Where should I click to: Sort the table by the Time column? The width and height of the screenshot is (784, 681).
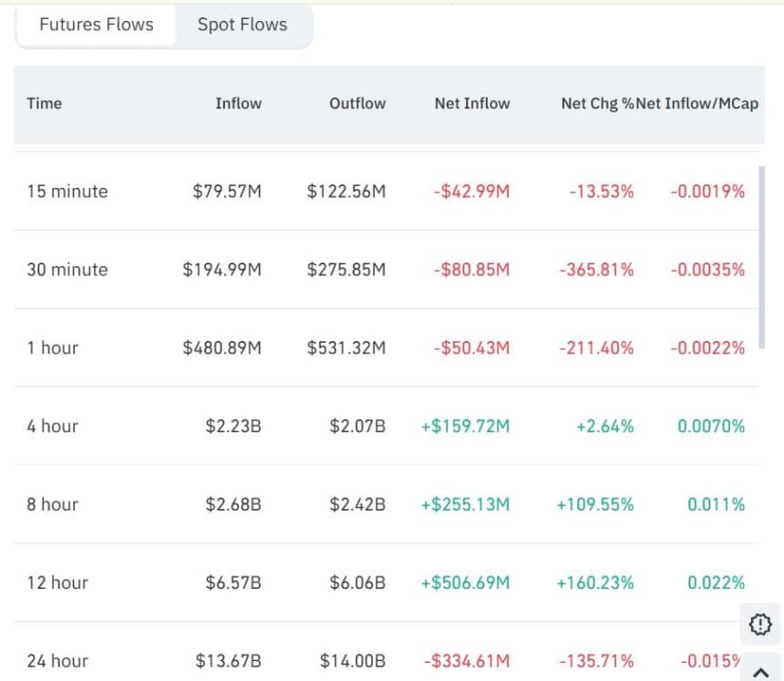[42, 103]
